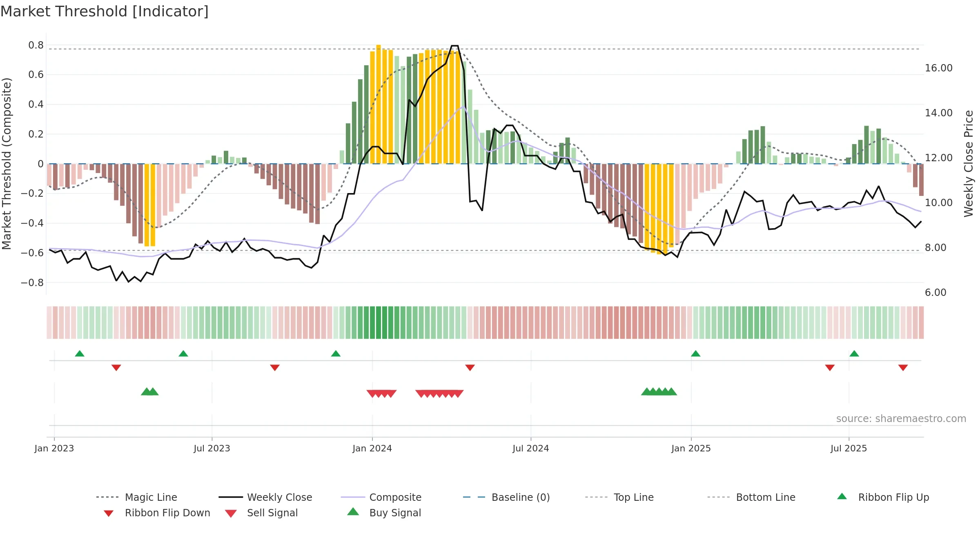Click the red triangle icon beside Ribbon Flip Down

pos(109,513)
